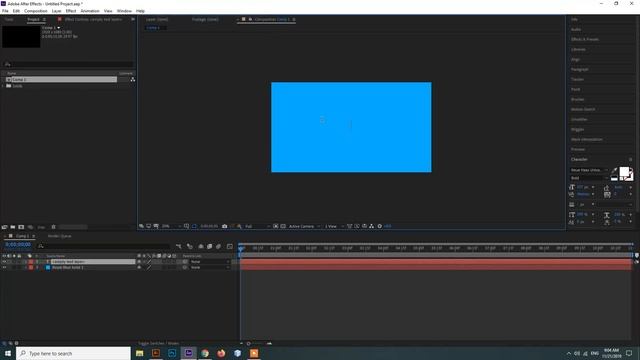Take a snapshot with the camera icon

click(224, 226)
